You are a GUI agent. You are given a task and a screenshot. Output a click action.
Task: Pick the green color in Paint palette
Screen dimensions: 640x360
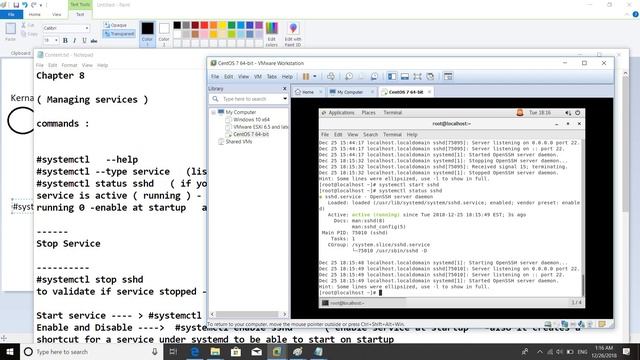click(x=231, y=25)
